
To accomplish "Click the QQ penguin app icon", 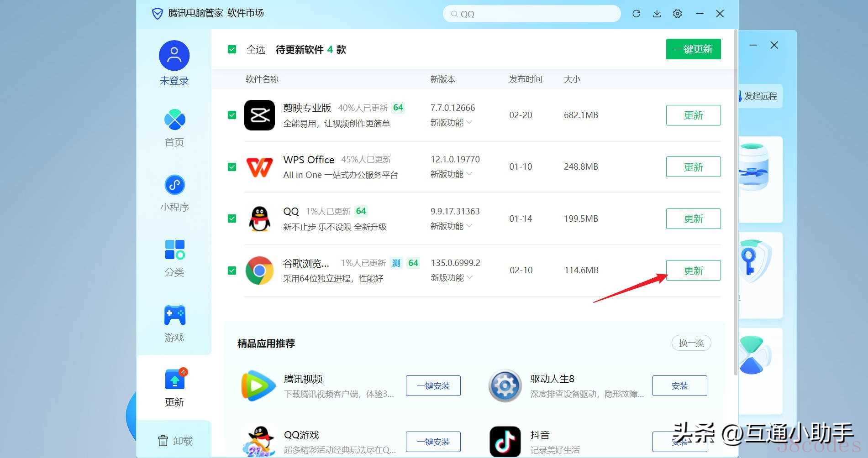I will 259,219.
